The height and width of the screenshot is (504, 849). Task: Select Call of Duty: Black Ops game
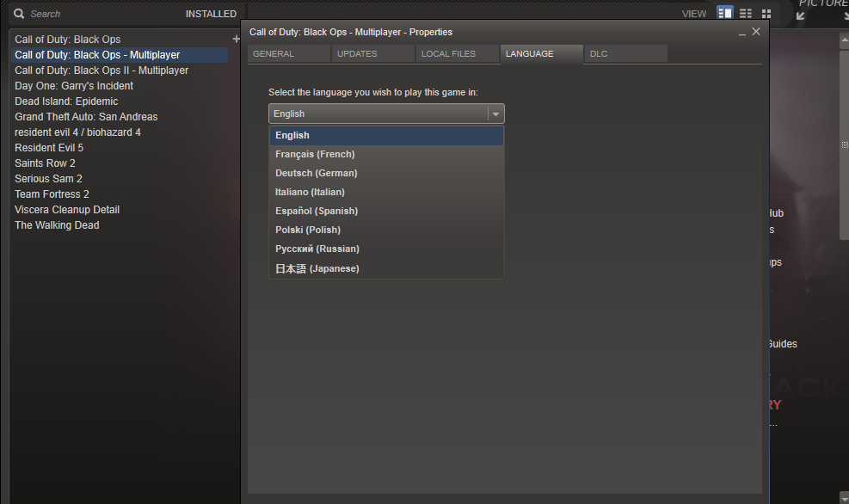[120, 40]
